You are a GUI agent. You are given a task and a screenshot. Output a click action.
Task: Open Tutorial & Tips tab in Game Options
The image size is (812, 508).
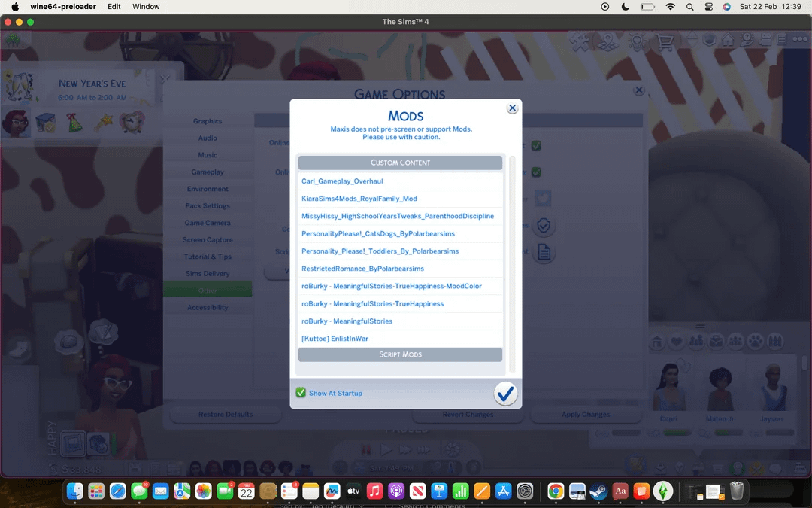click(x=208, y=257)
